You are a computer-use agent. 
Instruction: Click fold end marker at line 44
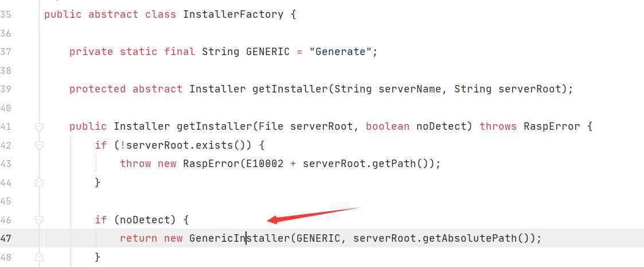coord(39,182)
